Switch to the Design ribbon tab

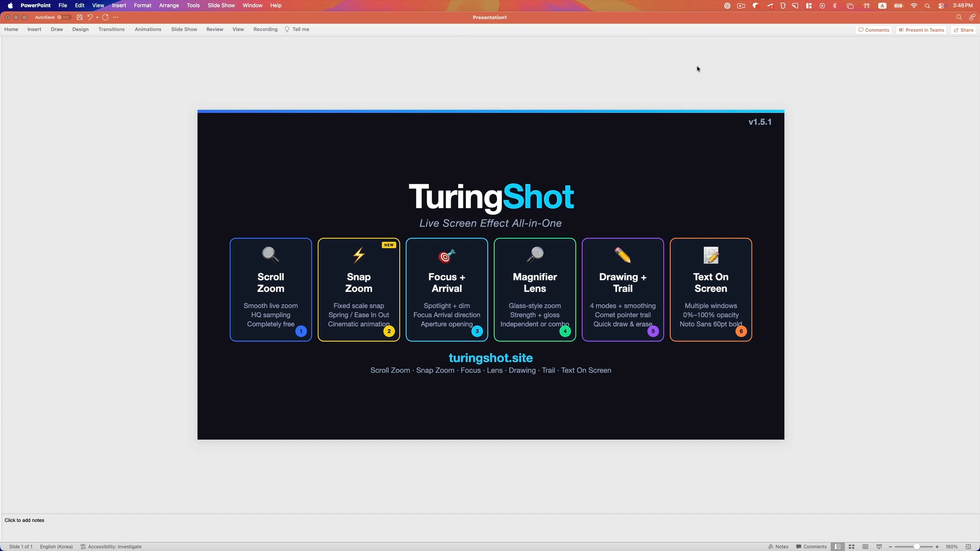(80, 30)
